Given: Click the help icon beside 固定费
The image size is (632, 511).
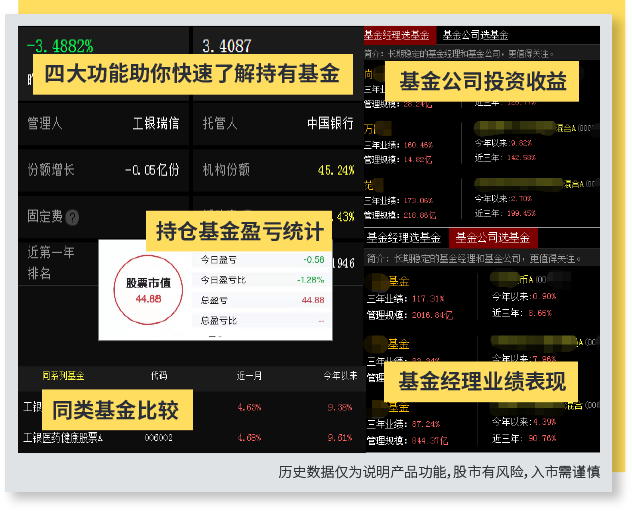Looking at the screenshot, I should point(72,217).
